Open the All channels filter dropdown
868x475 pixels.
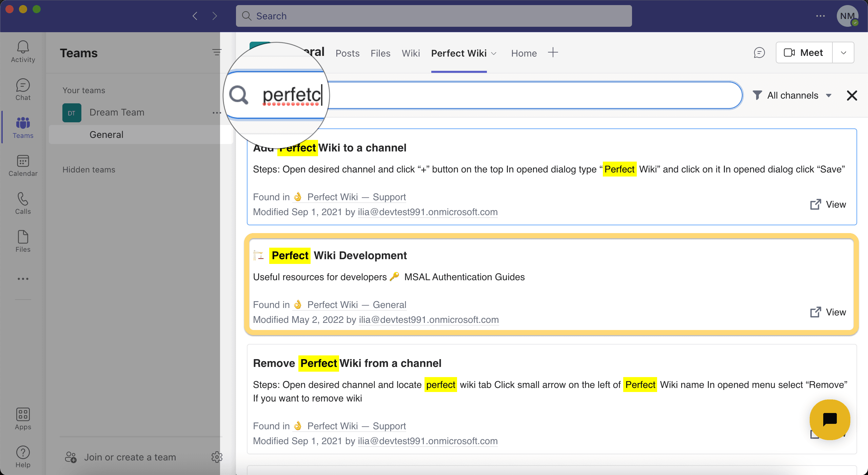click(x=793, y=95)
